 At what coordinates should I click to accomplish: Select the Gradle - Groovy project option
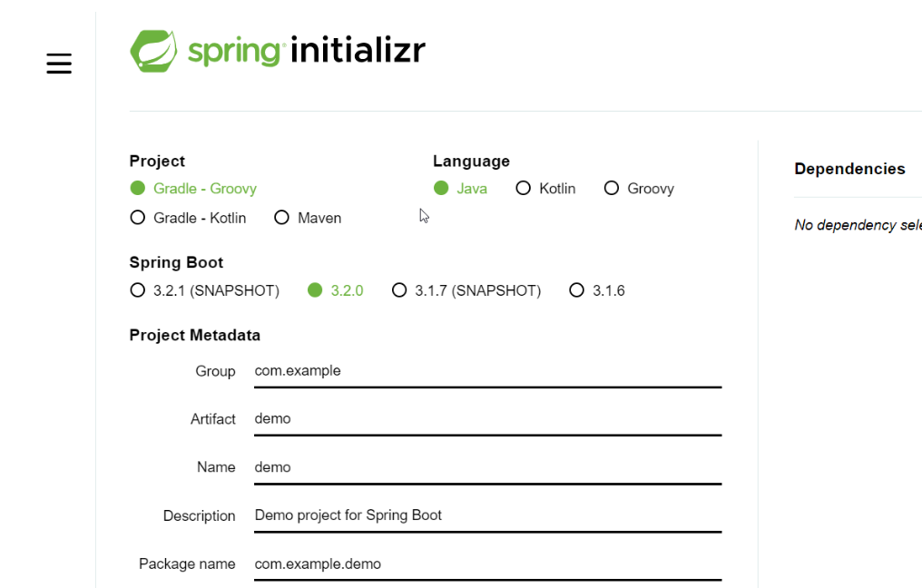point(193,188)
